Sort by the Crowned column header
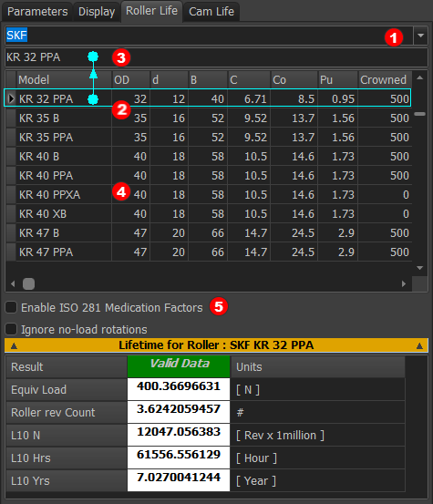 pyautogui.click(x=385, y=79)
